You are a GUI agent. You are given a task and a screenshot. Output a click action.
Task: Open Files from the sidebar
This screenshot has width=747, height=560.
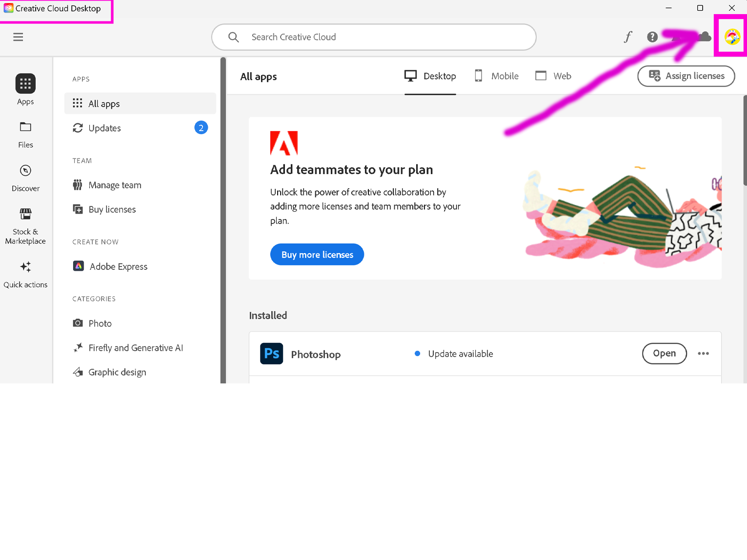tap(25, 132)
